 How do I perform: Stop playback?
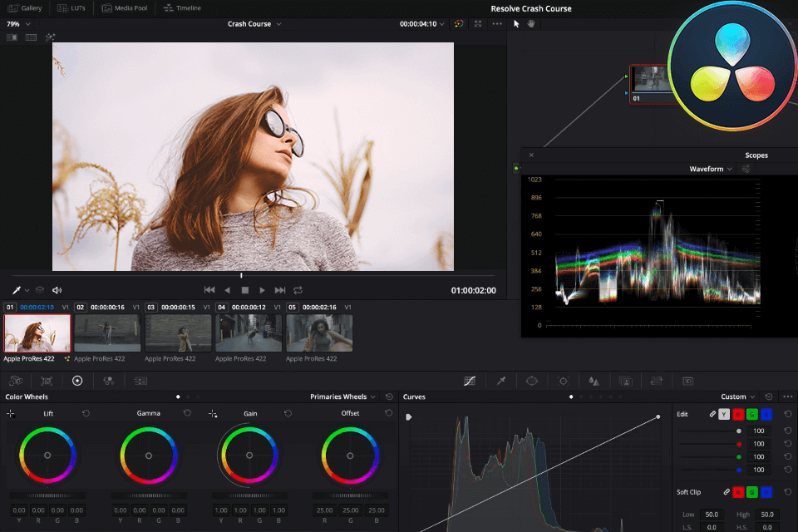(244, 290)
